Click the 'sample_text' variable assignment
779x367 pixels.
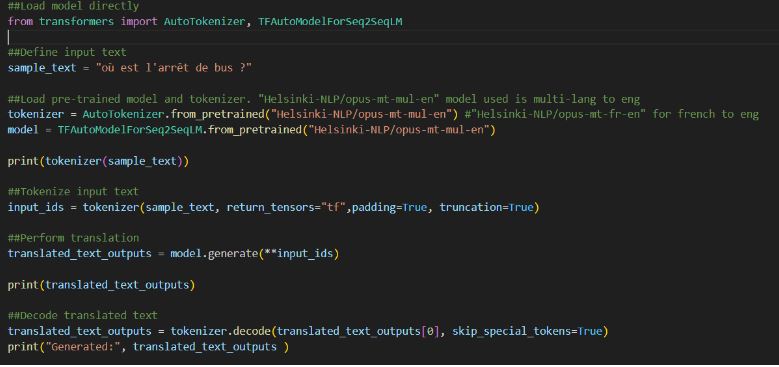pos(42,68)
